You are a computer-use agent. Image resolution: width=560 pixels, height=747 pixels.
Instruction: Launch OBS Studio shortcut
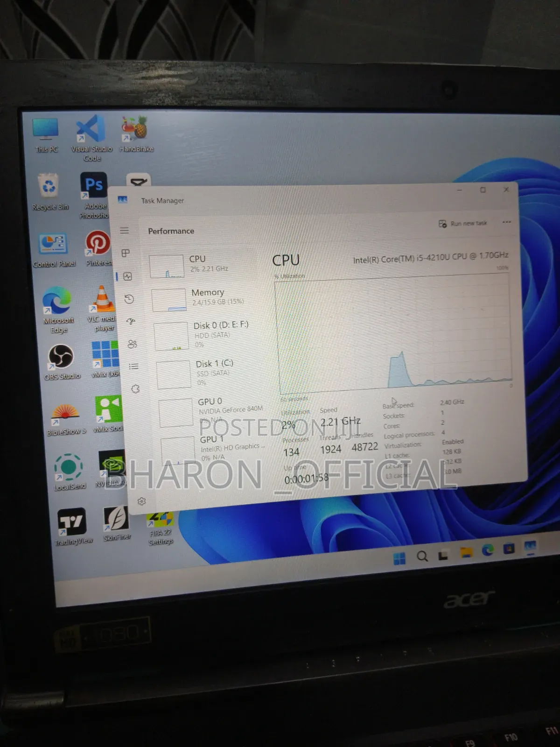tap(62, 362)
